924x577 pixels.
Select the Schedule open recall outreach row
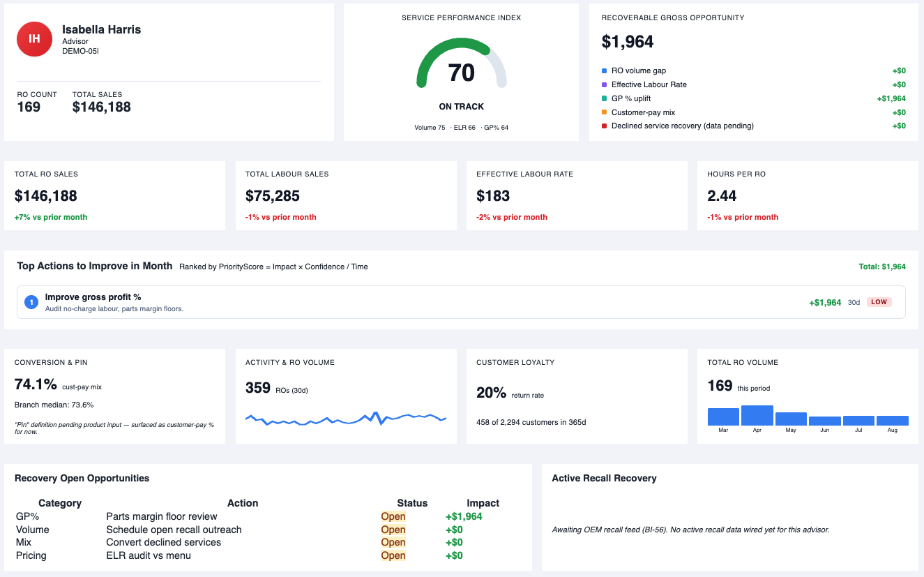coord(264,530)
